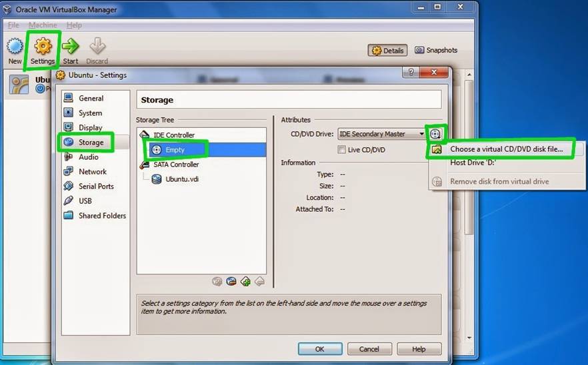Close the Ubuntu Settings dialog
The width and height of the screenshot is (588, 365).
[434, 73]
